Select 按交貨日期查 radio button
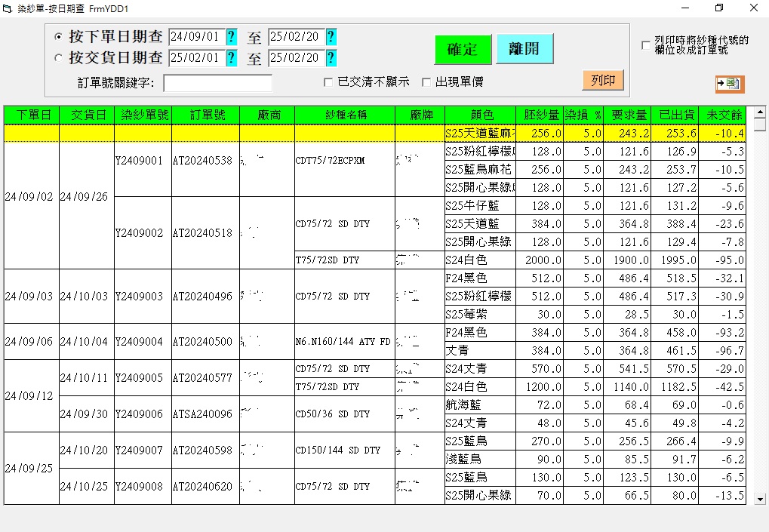 tap(58, 58)
